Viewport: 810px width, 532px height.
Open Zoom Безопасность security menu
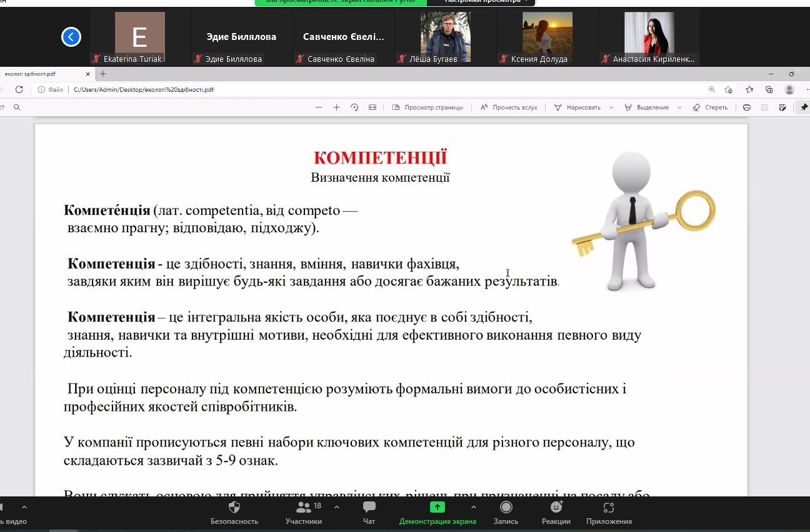click(234, 513)
